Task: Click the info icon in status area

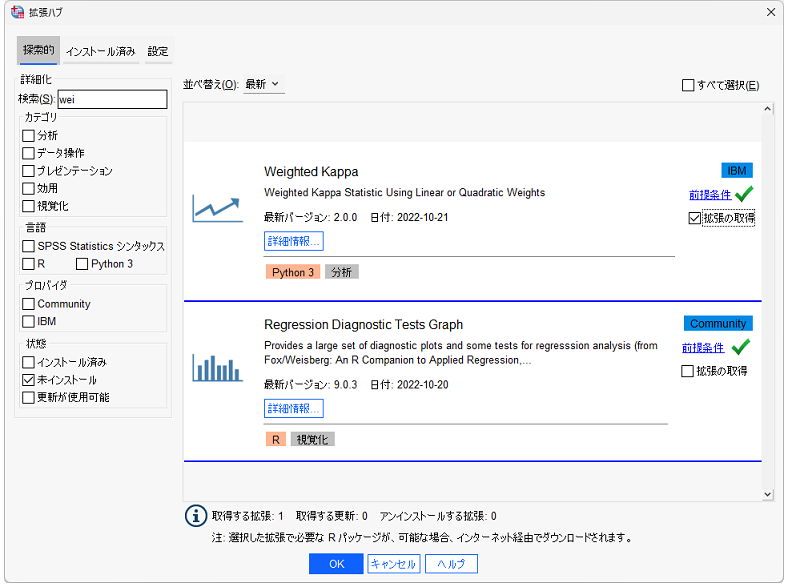Action: (x=196, y=516)
